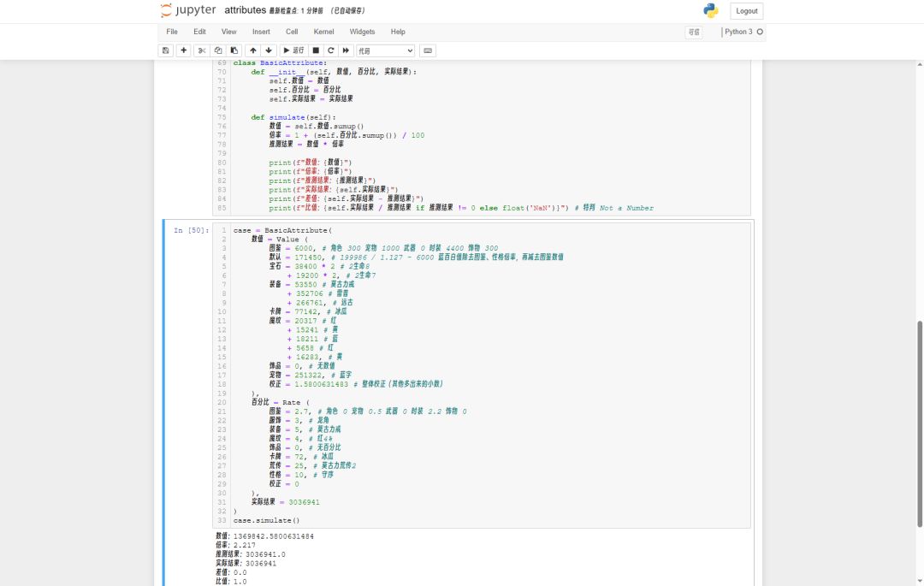The height and width of the screenshot is (586, 924).
Task: Click the 77142 card value line
Action: [308, 311]
